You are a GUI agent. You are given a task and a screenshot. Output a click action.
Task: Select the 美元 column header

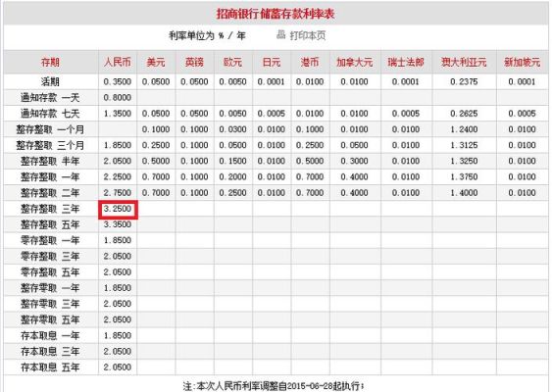tap(156, 62)
